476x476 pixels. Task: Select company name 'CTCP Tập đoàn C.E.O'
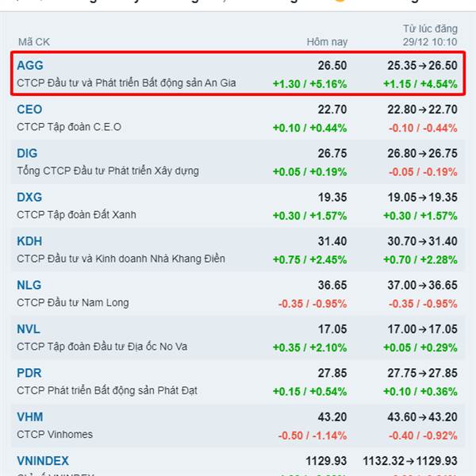pos(69,127)
